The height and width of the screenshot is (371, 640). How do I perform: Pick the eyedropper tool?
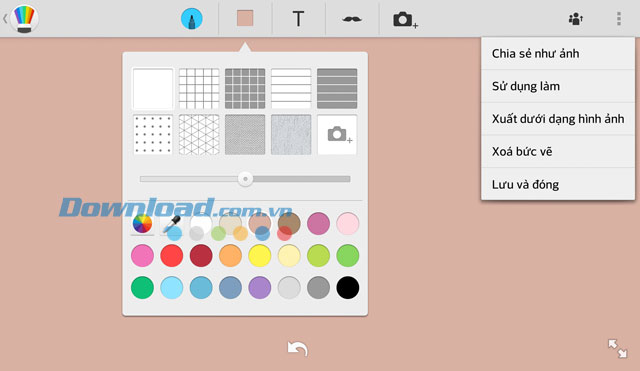click(x=172, y=223)
